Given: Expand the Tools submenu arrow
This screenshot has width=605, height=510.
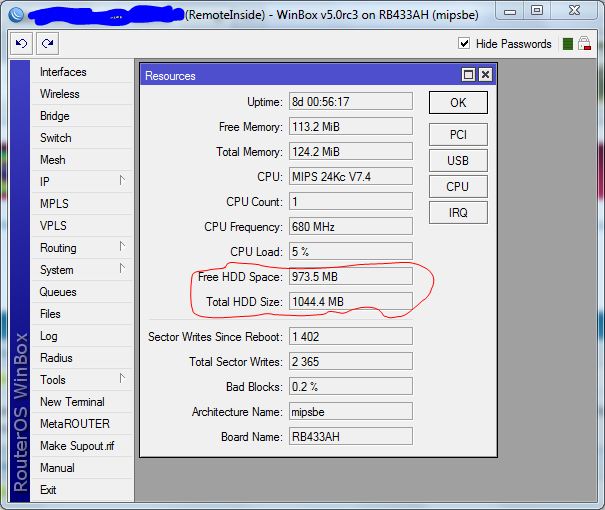Looking at the screenshot, I should (122, 378).
